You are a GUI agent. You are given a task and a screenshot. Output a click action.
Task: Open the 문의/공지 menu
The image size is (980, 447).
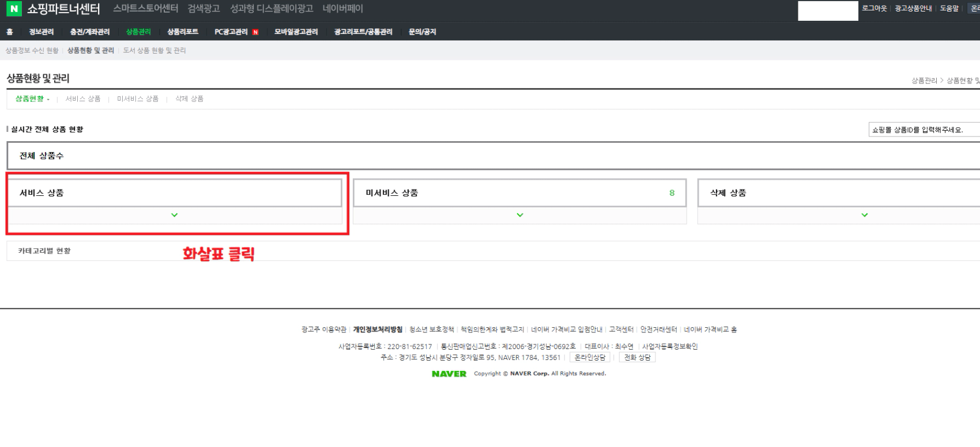click(x=423, y=32)
